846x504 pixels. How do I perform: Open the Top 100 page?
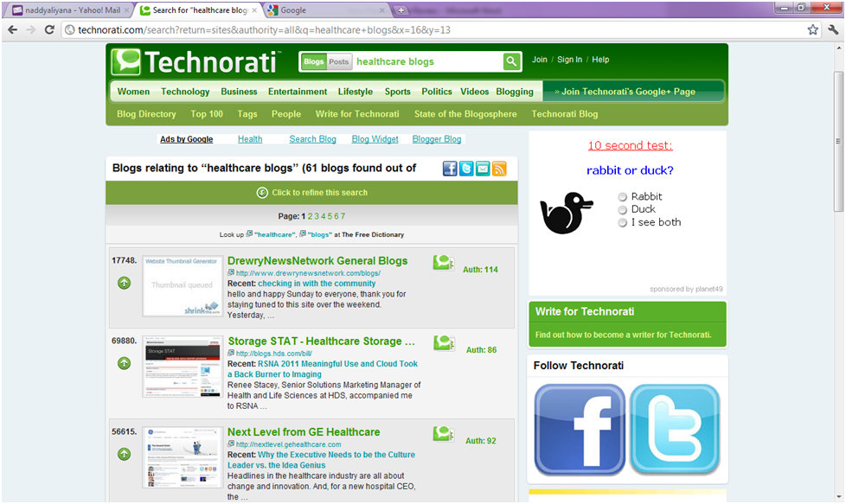click(x=207, y=114)
